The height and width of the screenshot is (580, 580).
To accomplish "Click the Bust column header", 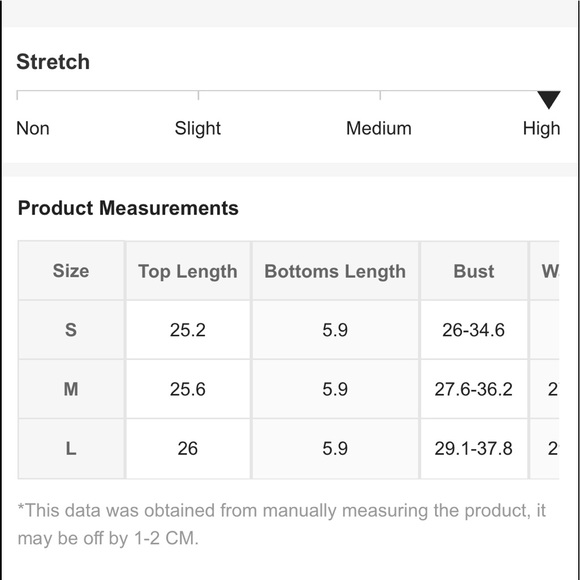I will [474, 271].
